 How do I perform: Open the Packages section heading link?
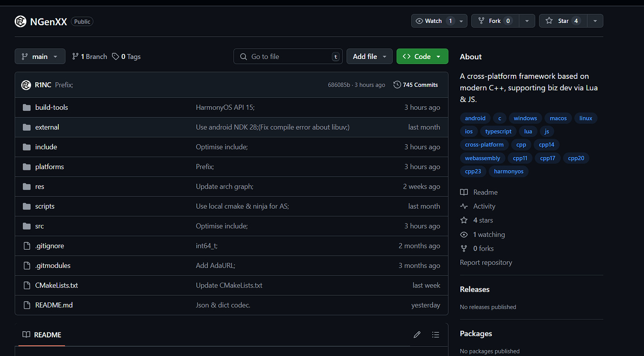tap(476, 333)
